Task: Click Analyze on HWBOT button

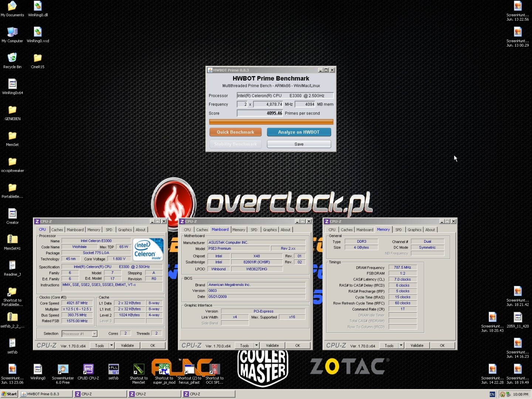Action: pos(299,132)
